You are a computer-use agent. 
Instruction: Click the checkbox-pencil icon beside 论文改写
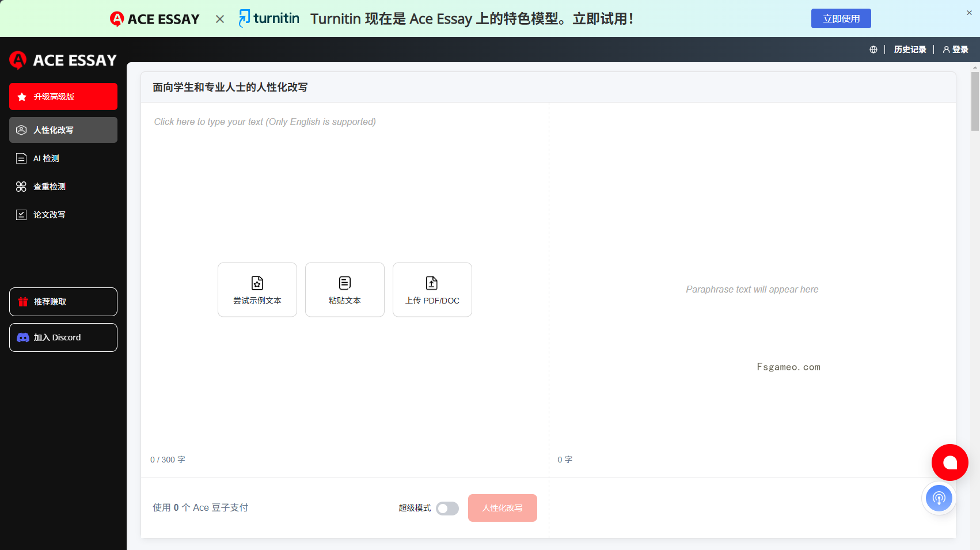click(x=21, y=215)
